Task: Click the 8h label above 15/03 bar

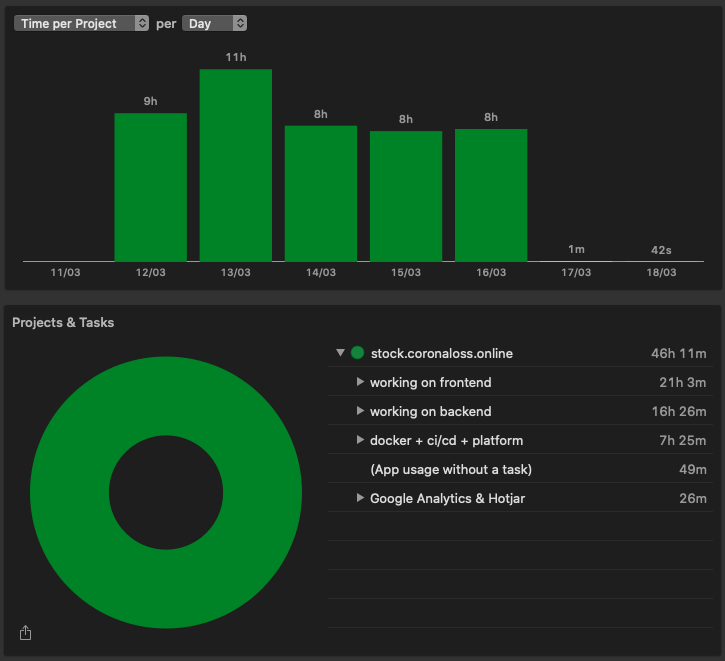Action: coord(406,119)
